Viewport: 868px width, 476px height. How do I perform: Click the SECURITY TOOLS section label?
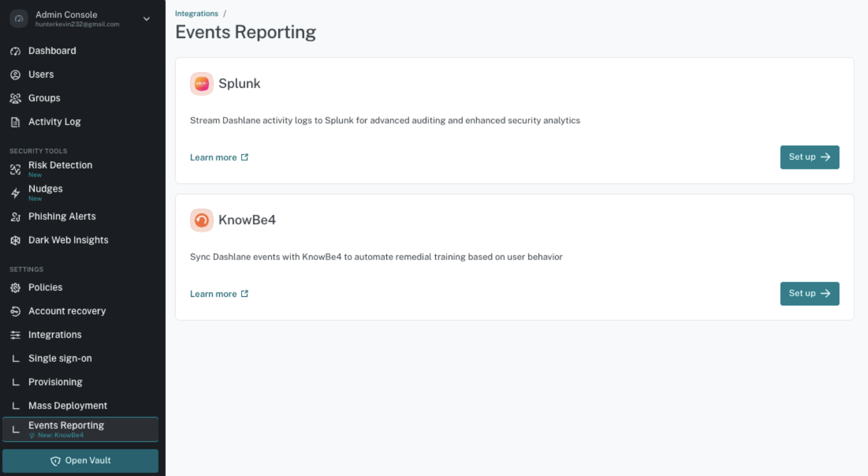(38, 151)
